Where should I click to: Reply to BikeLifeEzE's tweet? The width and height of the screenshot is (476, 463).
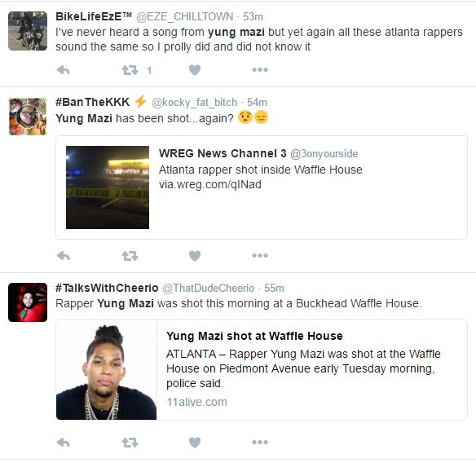tap(63, 70)
